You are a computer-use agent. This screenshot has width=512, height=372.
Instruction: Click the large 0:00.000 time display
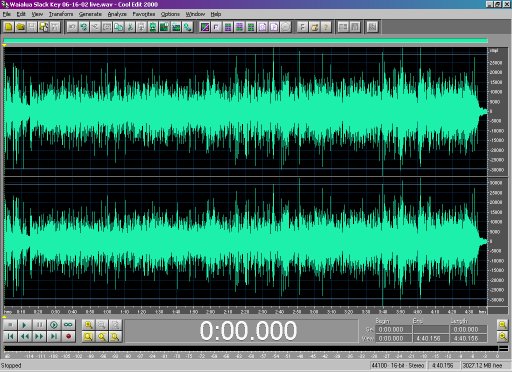point(248,330)
